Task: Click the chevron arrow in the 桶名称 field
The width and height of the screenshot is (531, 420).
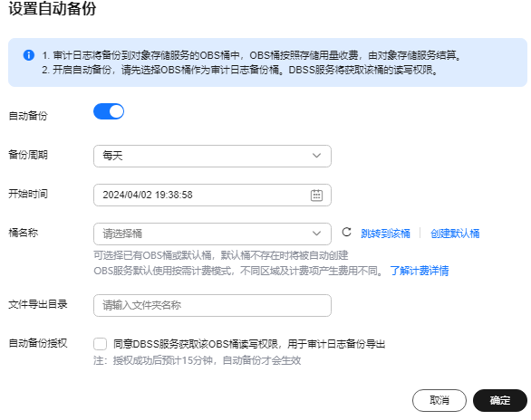Action: (x=316, y=234)
